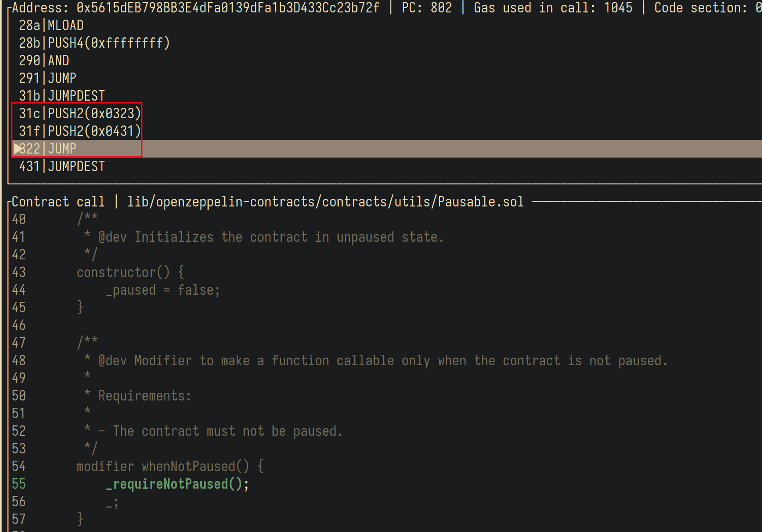
Task: Click the Pausable.sol file path
Action: [325, 202]
